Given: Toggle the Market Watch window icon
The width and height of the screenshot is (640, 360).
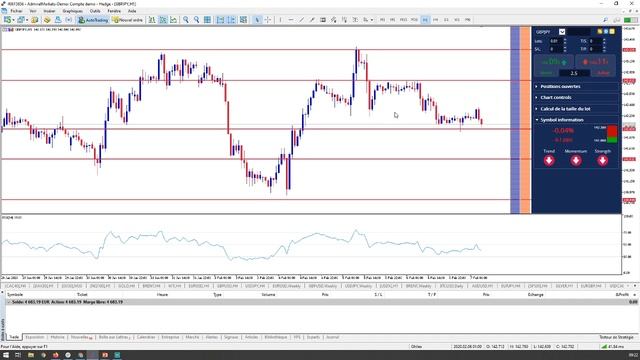Looking at the screenshot, I should (34, 20).
